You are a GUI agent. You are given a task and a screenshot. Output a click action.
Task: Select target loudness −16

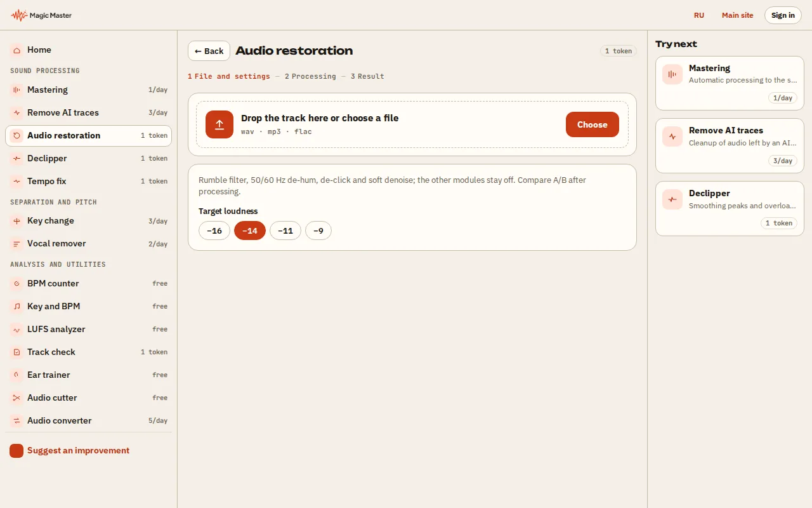coord(214,231)
